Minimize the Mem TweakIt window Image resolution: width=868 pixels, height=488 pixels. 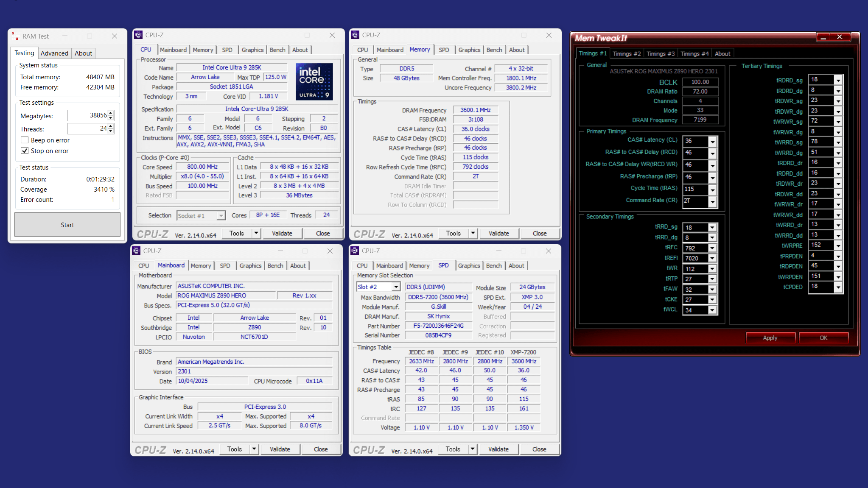click(x=823, y=38)
